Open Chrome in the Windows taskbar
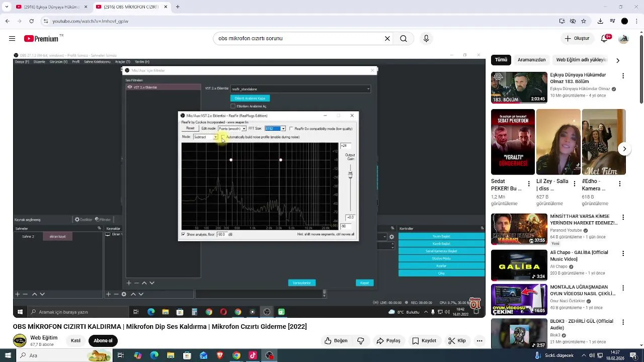 [x=236, y=355]
